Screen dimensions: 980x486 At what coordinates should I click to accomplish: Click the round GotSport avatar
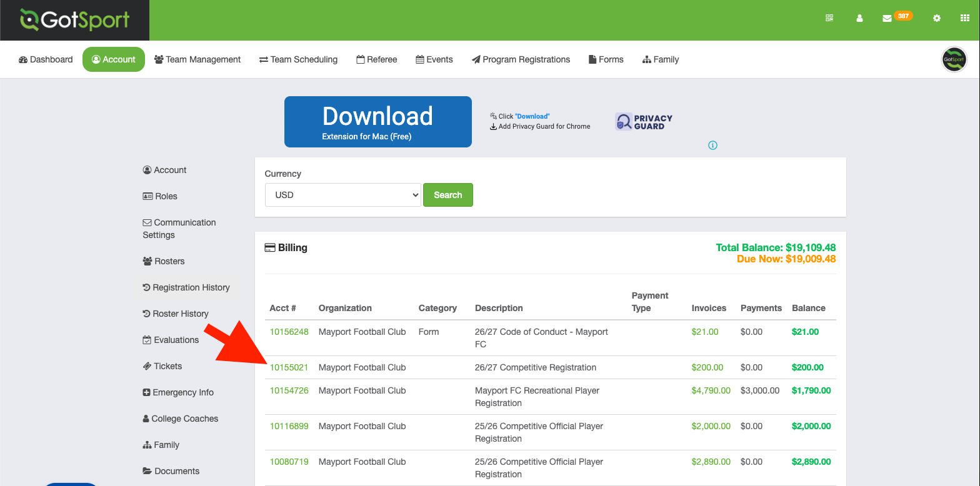pos(954,60)
